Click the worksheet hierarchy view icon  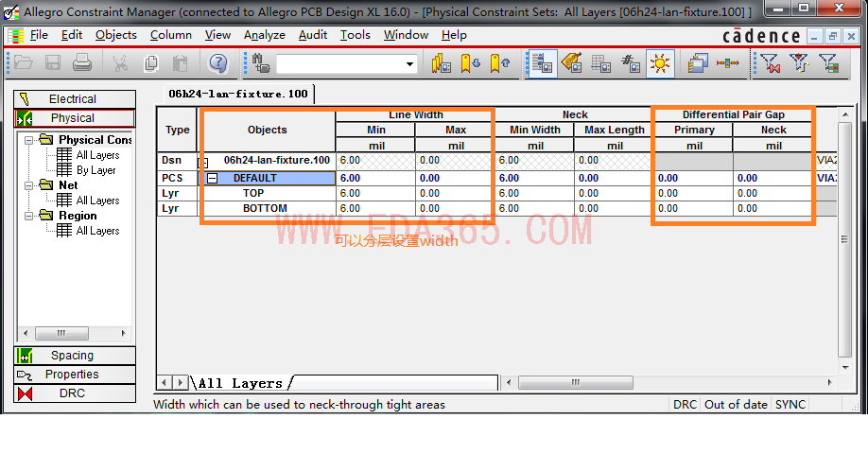[x=542, y=63]
